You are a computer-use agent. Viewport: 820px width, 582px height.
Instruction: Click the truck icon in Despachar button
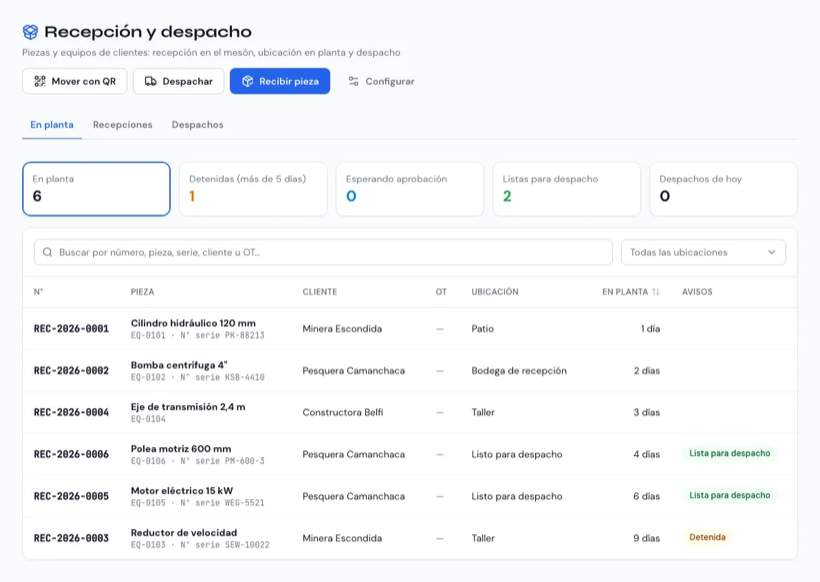[x=151, y=81]
